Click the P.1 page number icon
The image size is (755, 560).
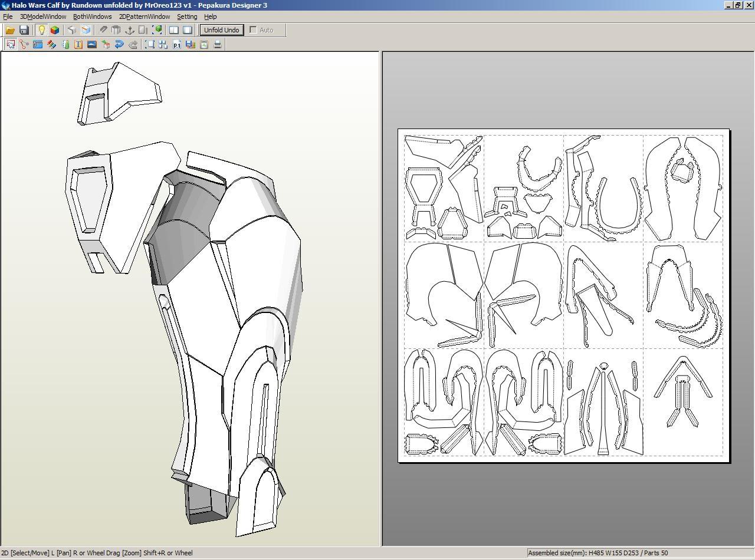click(x=177, y=44)
